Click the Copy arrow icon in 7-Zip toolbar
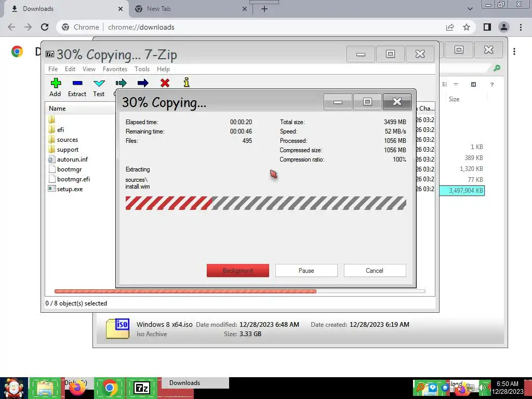Screen dimensions: 532x399 121,83
